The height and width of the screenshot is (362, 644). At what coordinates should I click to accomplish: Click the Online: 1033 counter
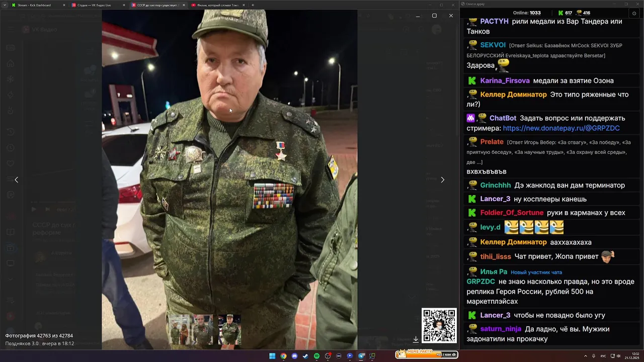[527, 13]
